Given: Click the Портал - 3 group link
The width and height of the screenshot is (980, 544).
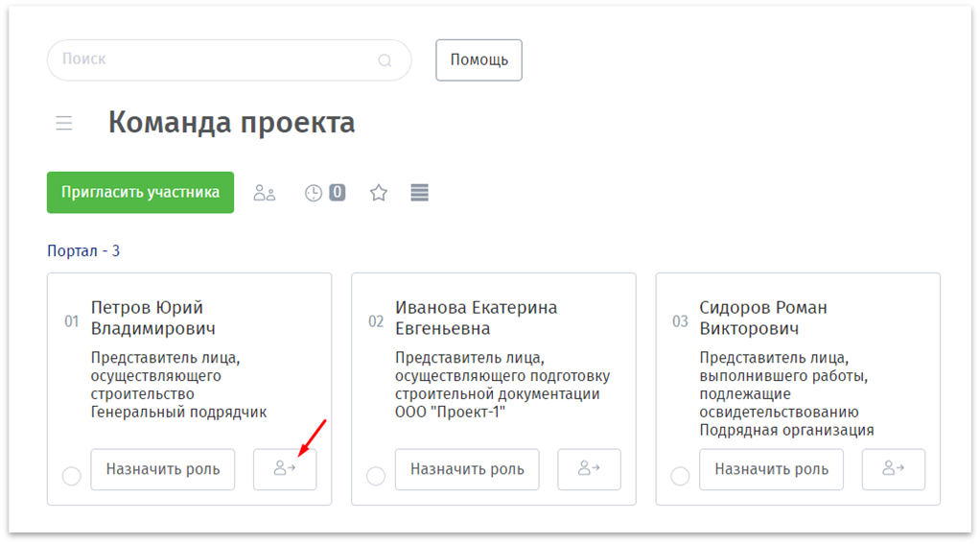Looking at the screenshot, I should (x=83, y=251).
